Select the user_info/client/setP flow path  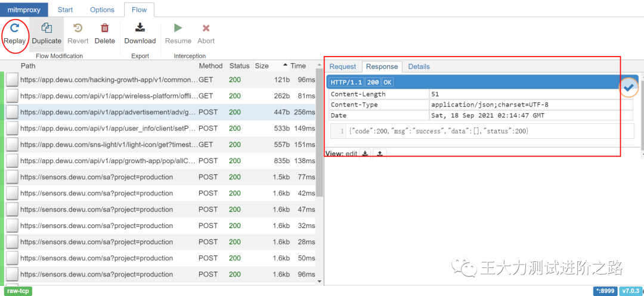point(109,128)
